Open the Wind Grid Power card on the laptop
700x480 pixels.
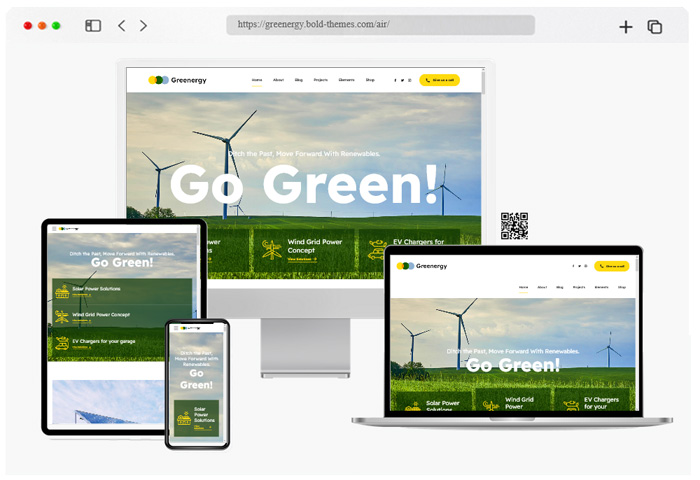512,400
